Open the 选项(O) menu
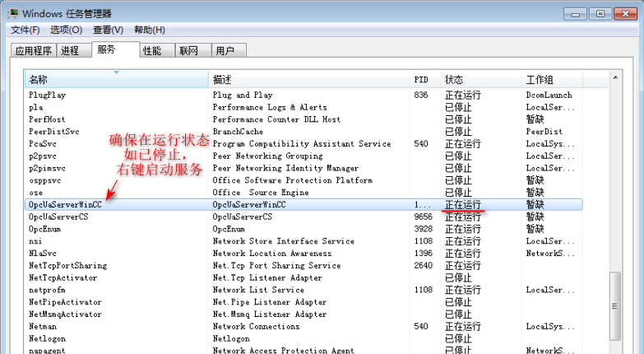The image size is (644, 354). click(x=66, y=30)
